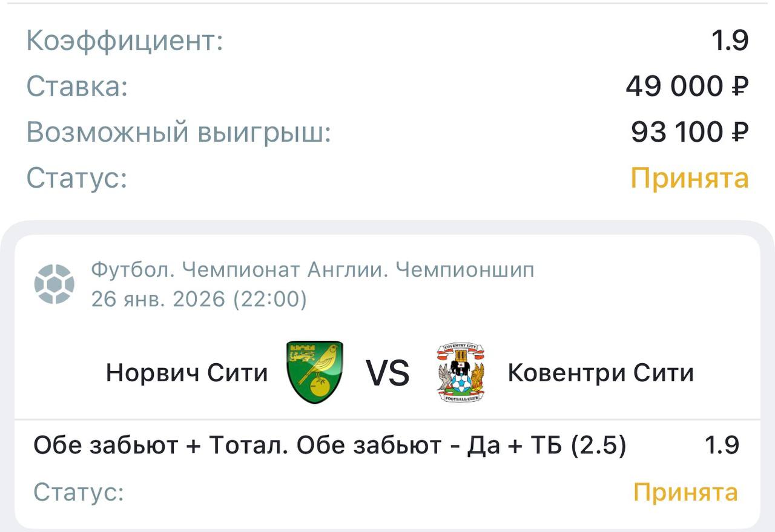Click the football sport icon

[x=54, y=284]
